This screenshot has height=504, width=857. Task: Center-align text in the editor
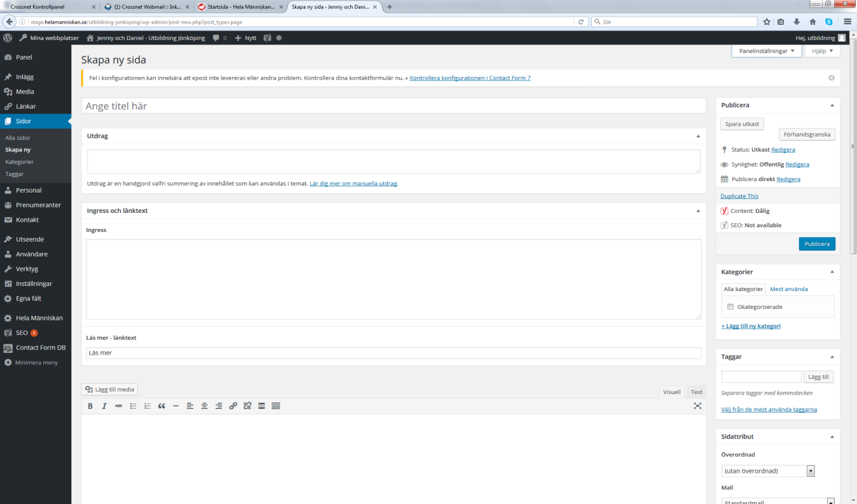click(x=205, y=405)
